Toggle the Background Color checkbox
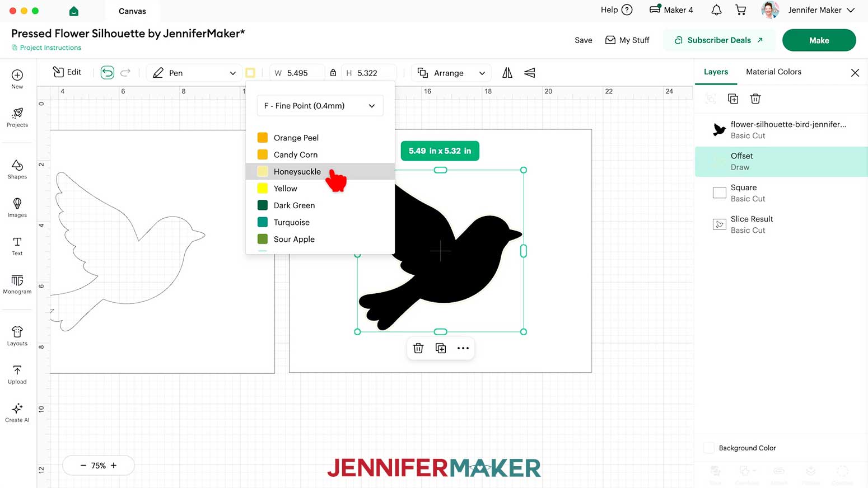Viewport: 868px width, 488px height. pyautogui.click(x=709, y=448)
